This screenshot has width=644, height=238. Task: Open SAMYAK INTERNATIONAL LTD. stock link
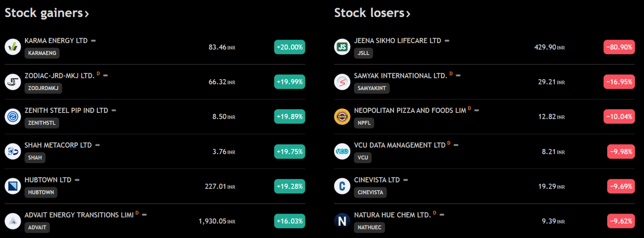click(400, 76)
